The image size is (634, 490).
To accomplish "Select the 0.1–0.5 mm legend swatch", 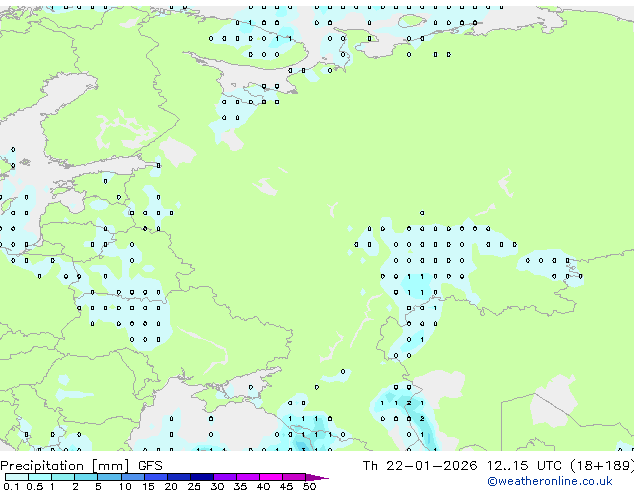I will tap(17, 477).
